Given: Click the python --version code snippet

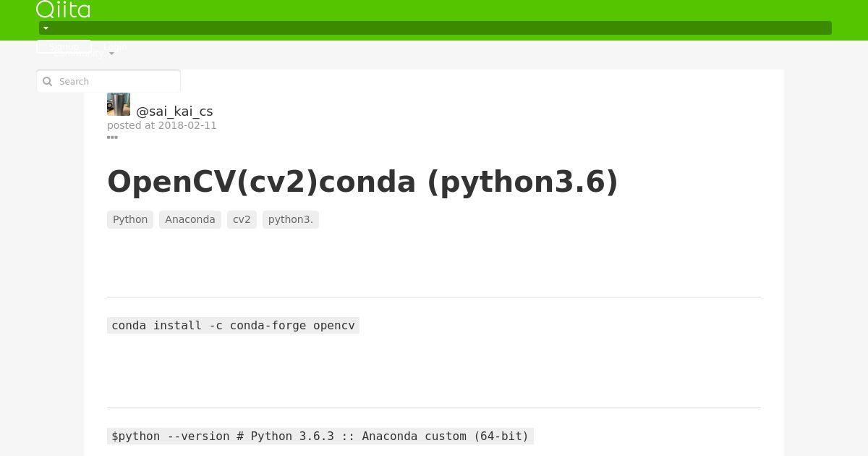Looking at the screenshot, I should click(x=320, y=436).
